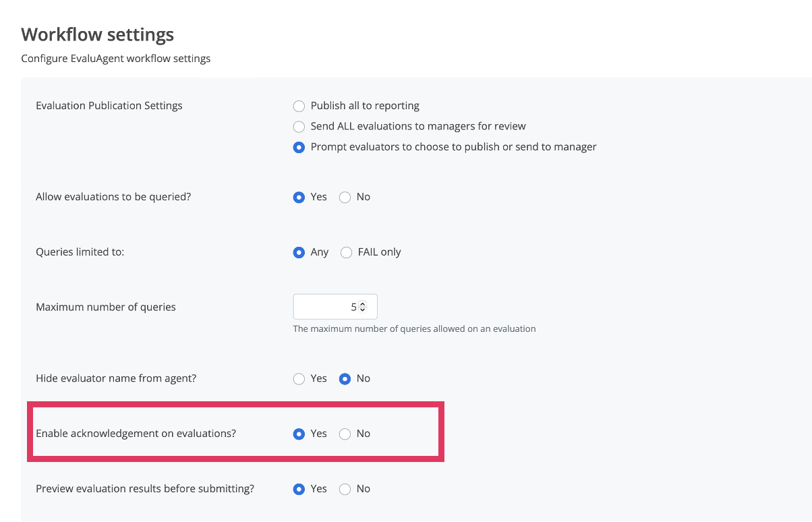The image size is (812, 522).
Task: Decrease maximum queries with the down stepper arrow
Action: tap(363, 310)
